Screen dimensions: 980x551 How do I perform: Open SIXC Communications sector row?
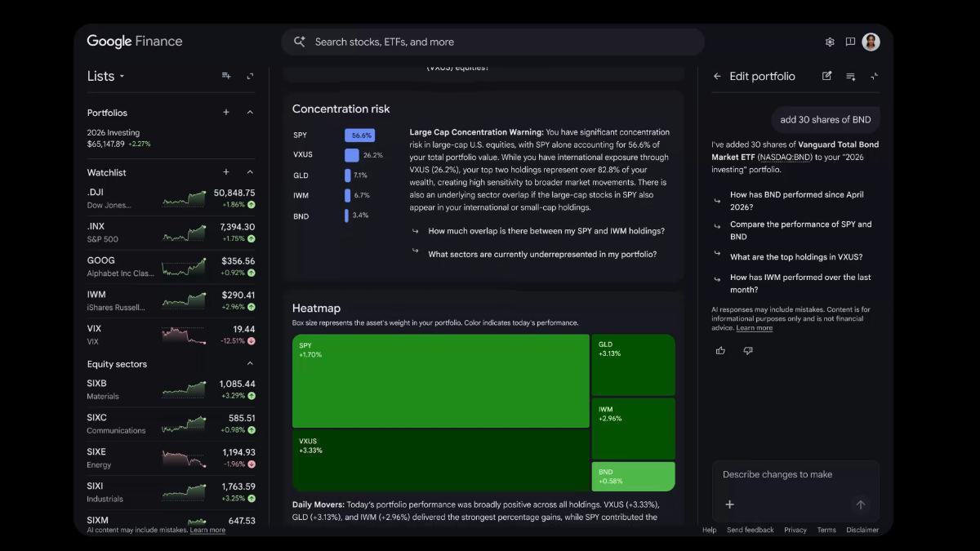171,424
